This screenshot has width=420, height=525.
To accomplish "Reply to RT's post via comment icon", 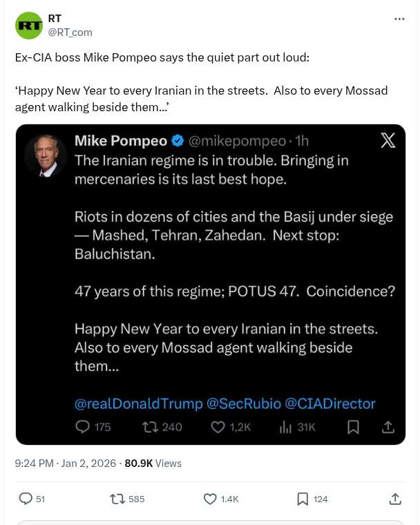I will 26,499.
